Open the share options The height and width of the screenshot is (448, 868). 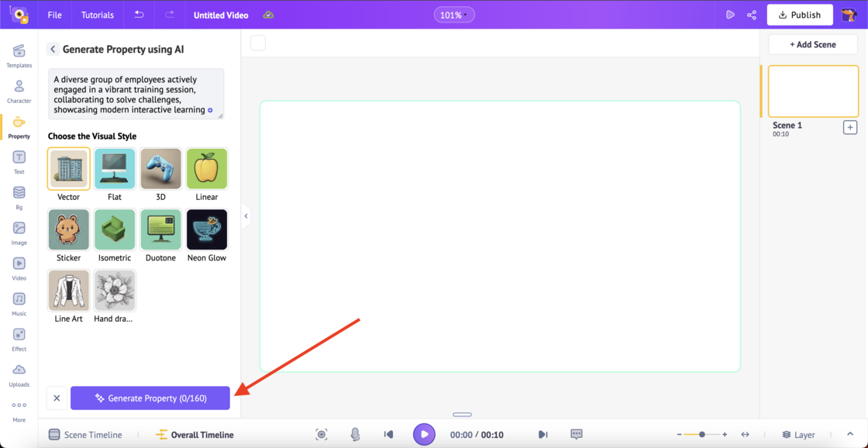[751, 14]
